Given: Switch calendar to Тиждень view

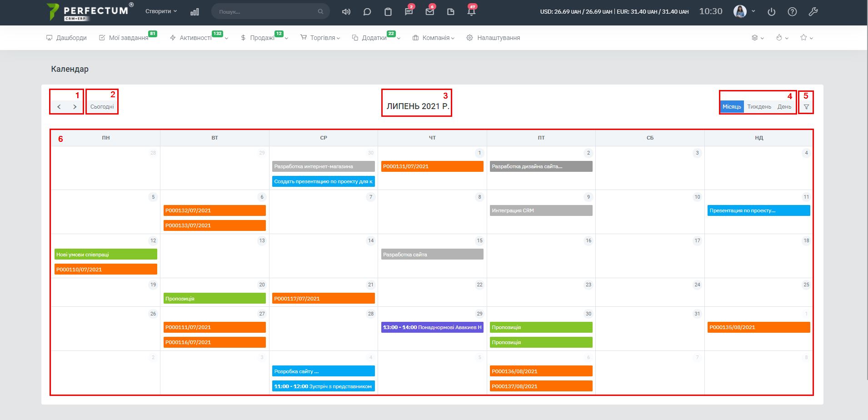Looking at the screenshot, I should (x=759, y=107).
